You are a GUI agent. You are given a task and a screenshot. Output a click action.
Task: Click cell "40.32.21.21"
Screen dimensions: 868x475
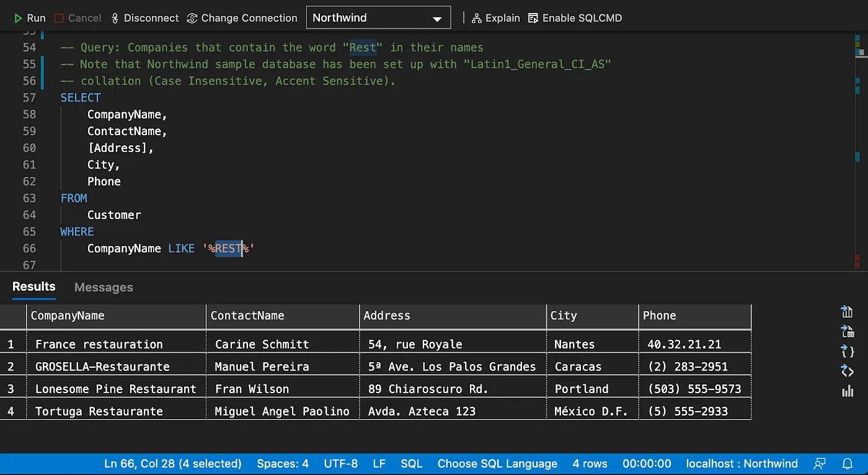(x=694, y=344)
